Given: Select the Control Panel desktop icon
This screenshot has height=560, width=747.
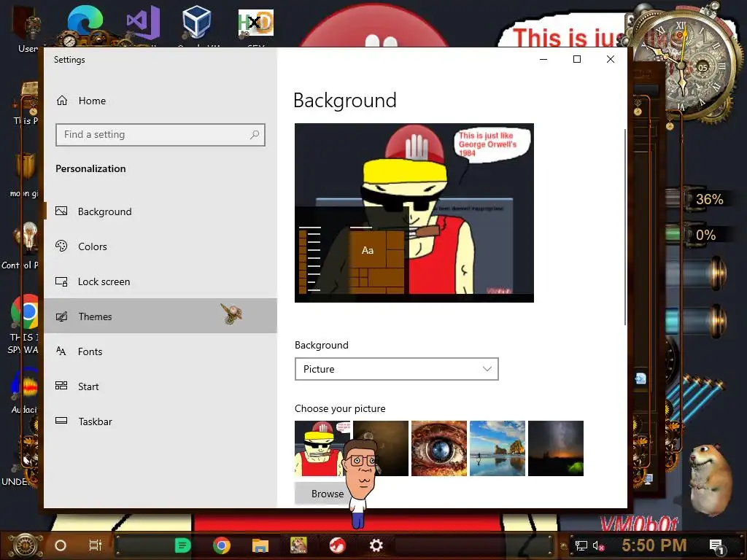Looking at the screenshot, I should [x=25, y=238].
